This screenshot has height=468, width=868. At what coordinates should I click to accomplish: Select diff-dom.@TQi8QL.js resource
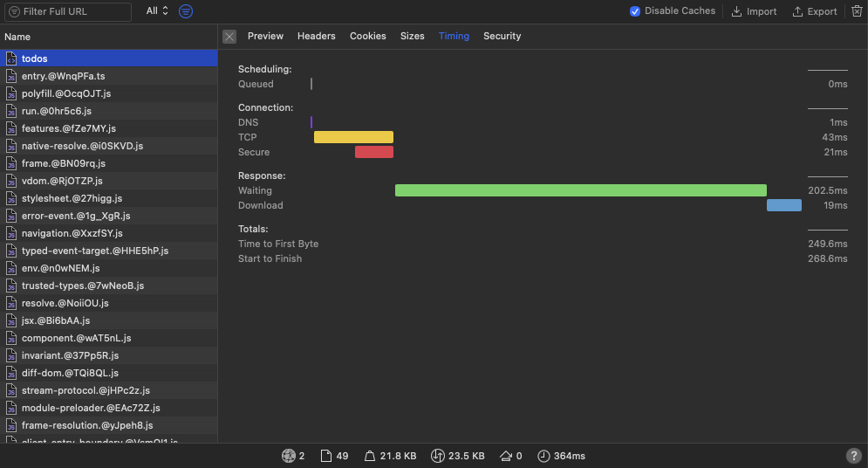click(x=108, y=373)
